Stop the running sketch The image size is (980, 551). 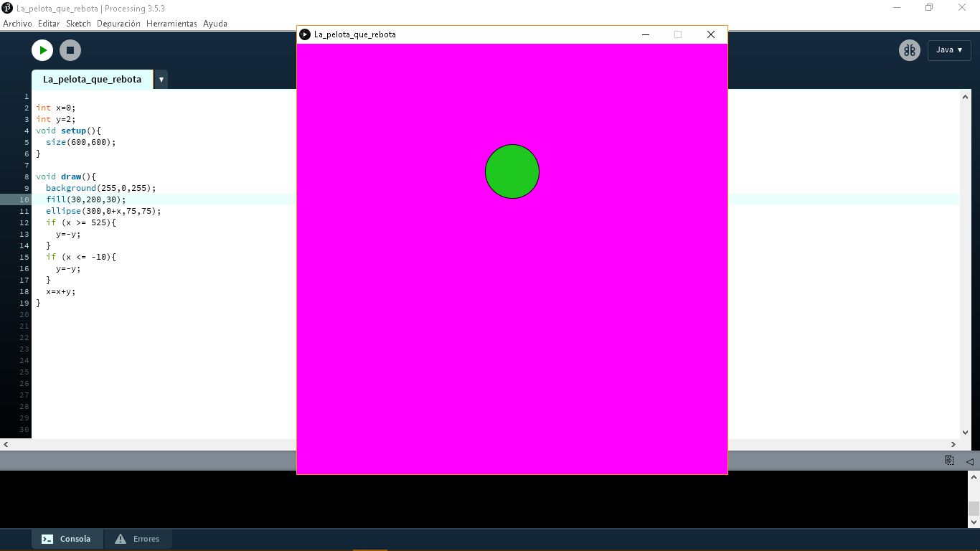(70, 50)
